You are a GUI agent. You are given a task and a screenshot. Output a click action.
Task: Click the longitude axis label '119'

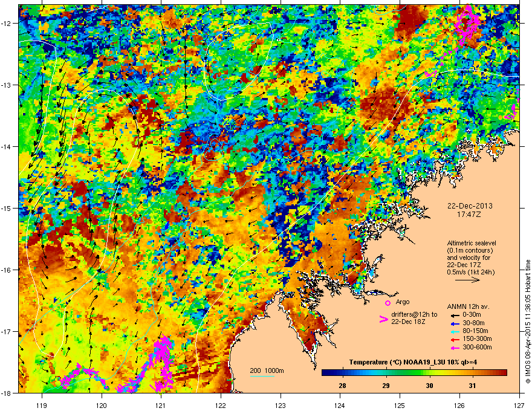pyautogui.click(x=42, y=405)
